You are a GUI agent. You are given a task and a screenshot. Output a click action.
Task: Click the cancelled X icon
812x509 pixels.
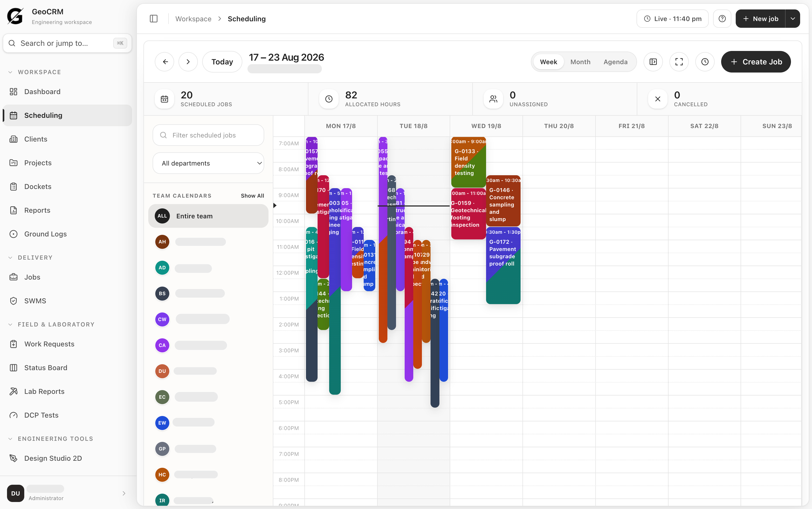(658, 99)
